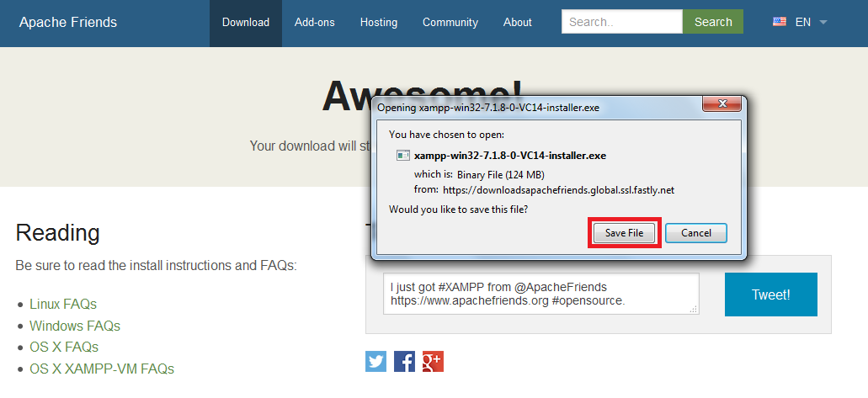Cancel the file download dialog
Screen dimensions: 868x398
[696, 233]
